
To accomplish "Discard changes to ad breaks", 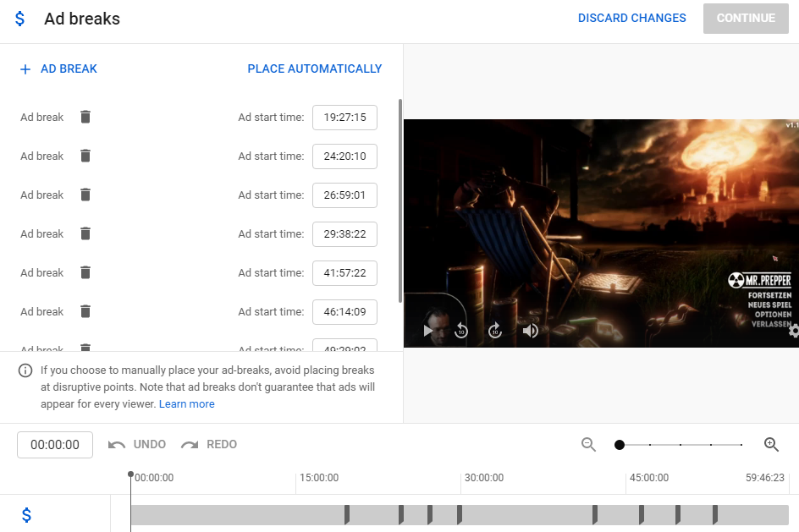I will click(x=631, y=18).
